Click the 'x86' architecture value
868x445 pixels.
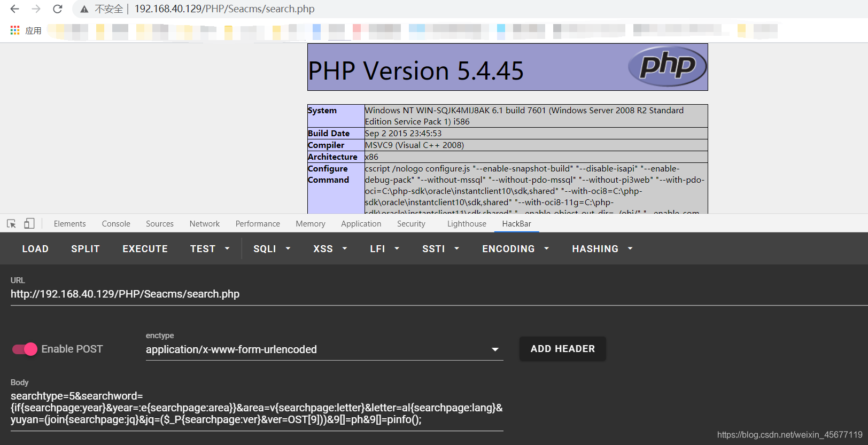[371, 157]
